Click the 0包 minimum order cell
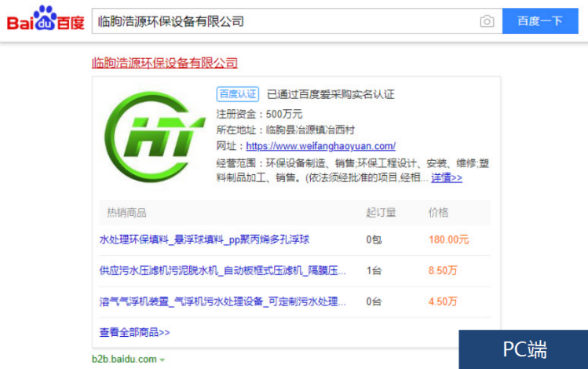588x369 pixels. point(374,239)
